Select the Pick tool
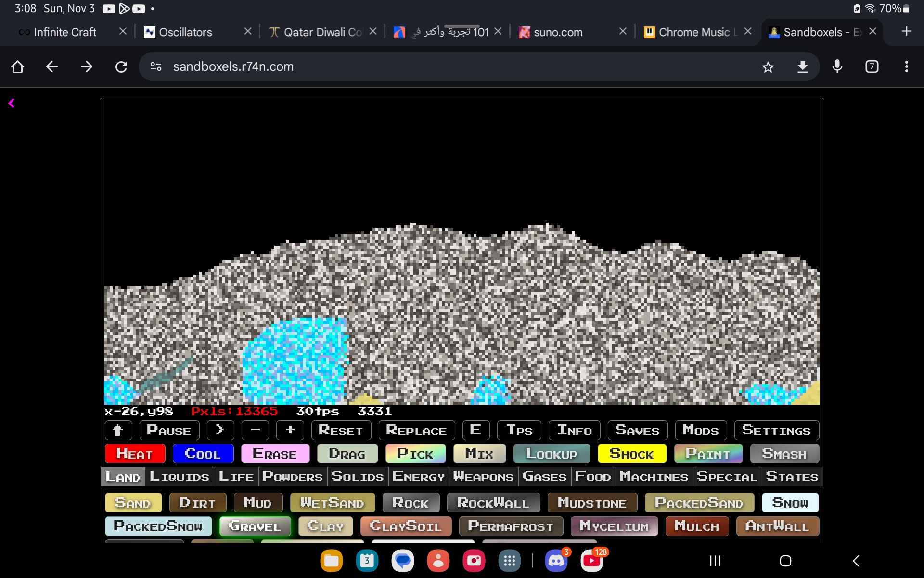 [x=415, y=453]
